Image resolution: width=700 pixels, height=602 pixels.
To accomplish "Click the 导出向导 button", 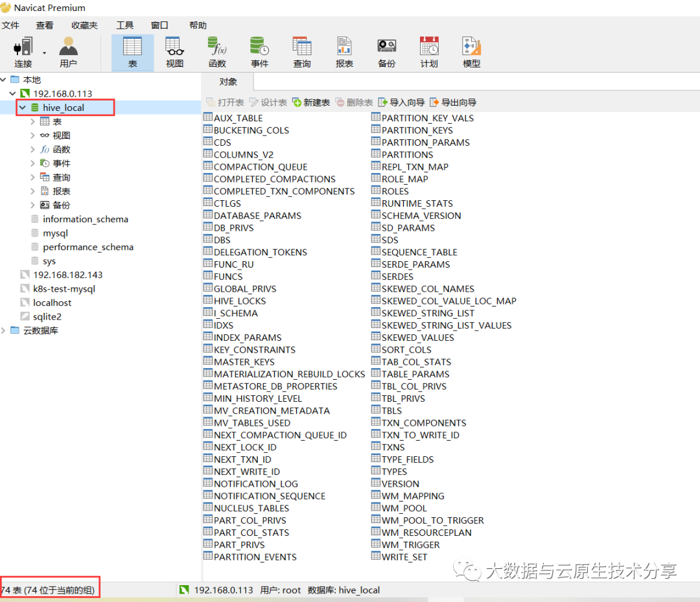I will [x=453, y=102].
